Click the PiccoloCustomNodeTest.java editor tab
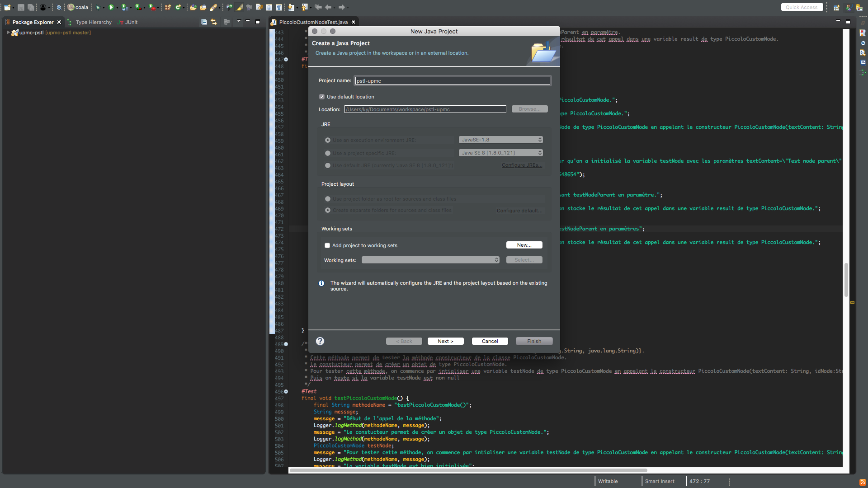The width and height of the screenshot is (868, 488). pos(313,22)
